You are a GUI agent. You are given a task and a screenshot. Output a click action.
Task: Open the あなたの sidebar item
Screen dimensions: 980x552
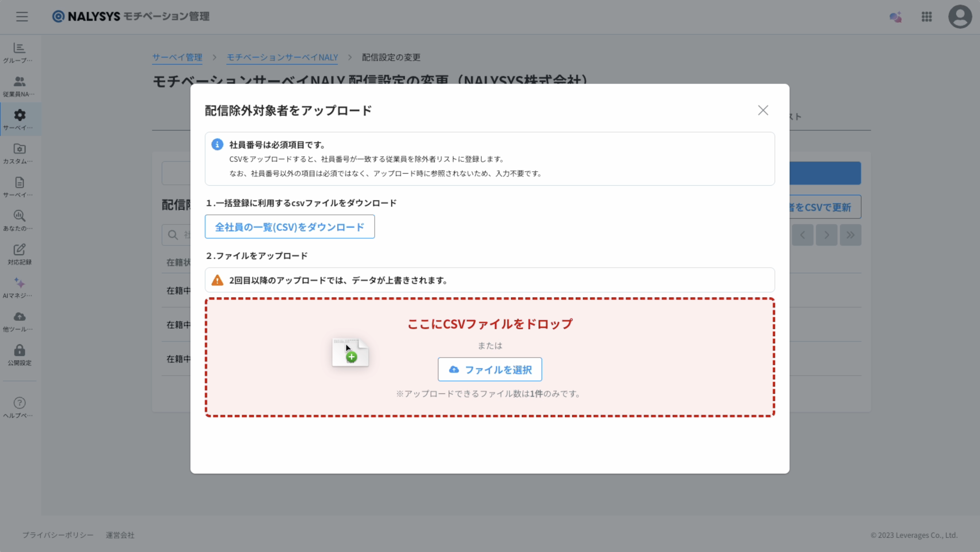point(19,220)
